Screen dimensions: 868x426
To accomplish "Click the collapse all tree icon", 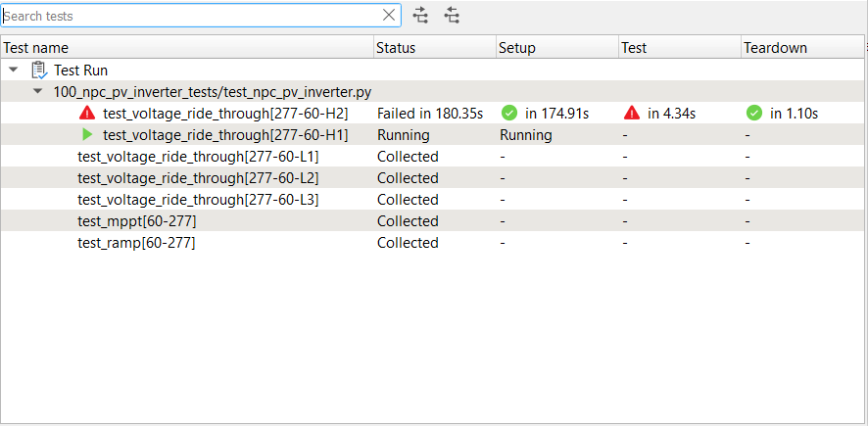I will pos(452,15).
